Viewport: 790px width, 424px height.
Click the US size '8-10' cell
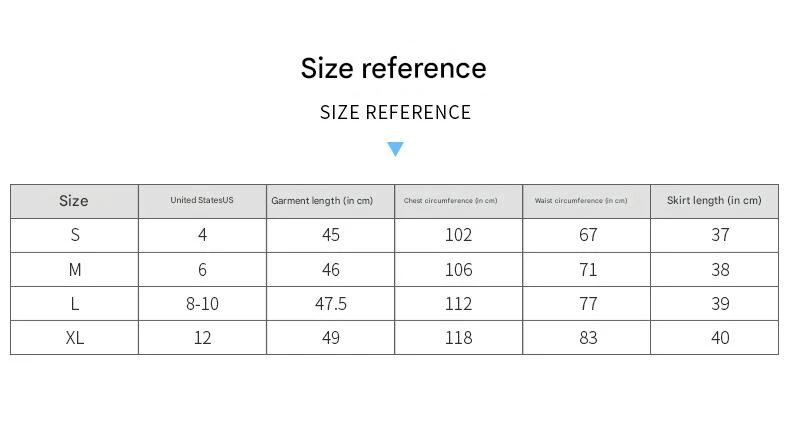[x=203, y=304]
